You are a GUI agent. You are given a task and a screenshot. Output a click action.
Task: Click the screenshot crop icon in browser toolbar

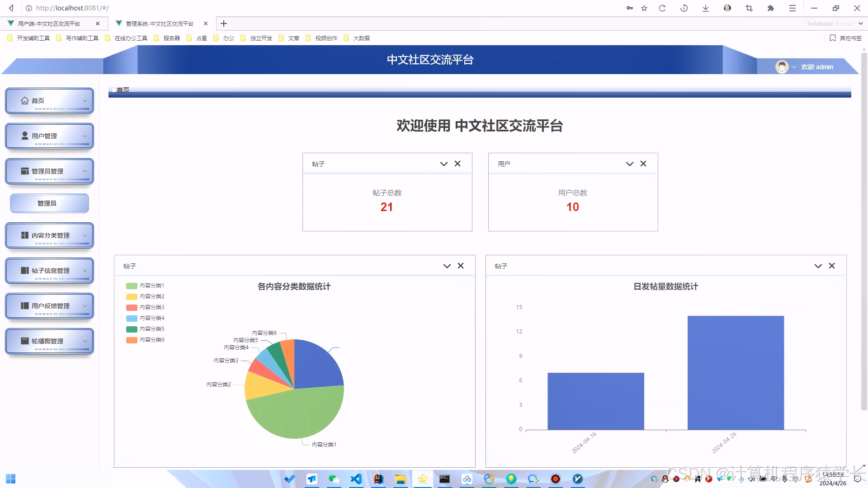[749, 8]
